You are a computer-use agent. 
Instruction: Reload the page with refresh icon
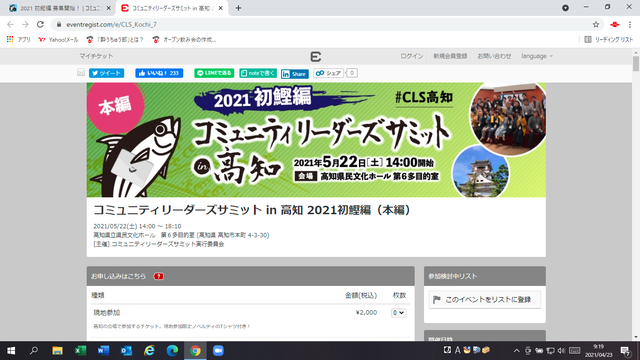[40, 24]
